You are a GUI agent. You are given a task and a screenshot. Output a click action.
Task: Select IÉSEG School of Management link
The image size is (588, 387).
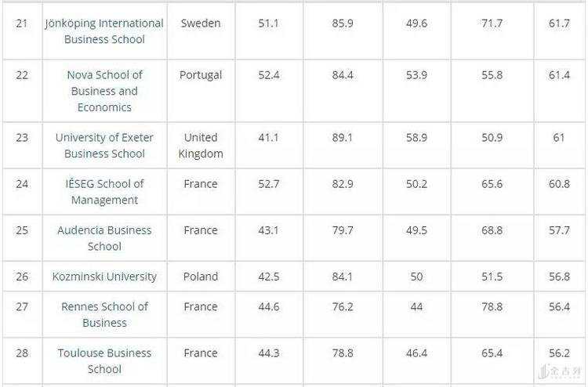(x=104, y=192)
